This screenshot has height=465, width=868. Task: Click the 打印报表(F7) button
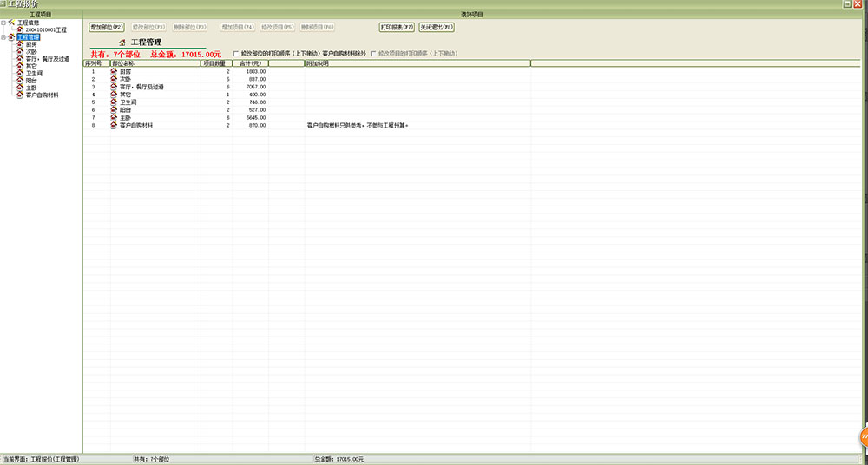397,27
